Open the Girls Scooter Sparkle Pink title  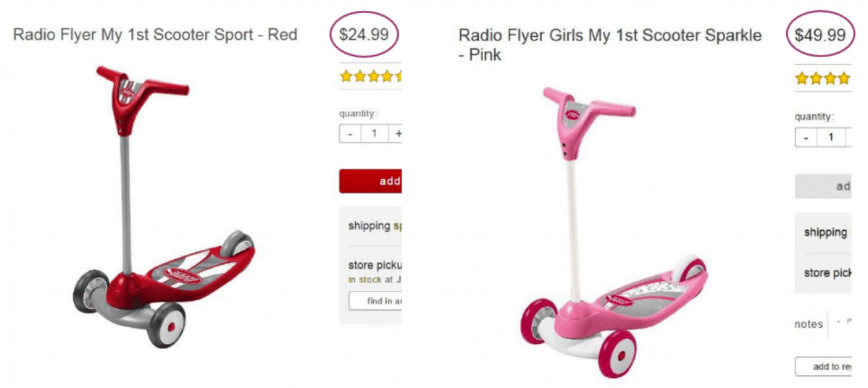click(x=610, y=45)
